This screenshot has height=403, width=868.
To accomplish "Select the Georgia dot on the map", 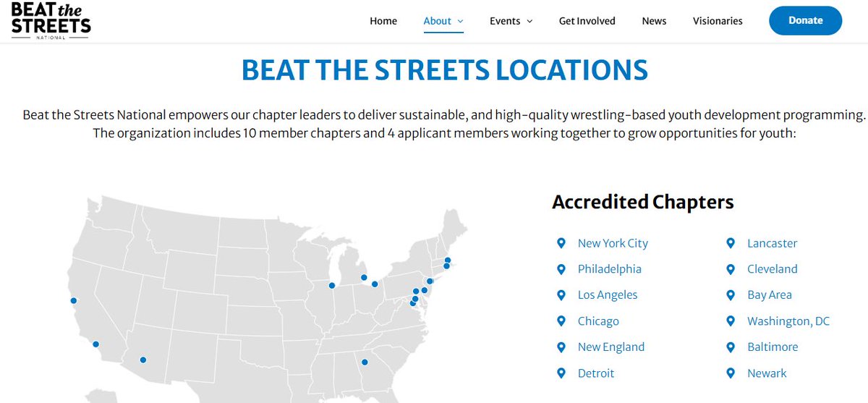I will click(365, 362).
